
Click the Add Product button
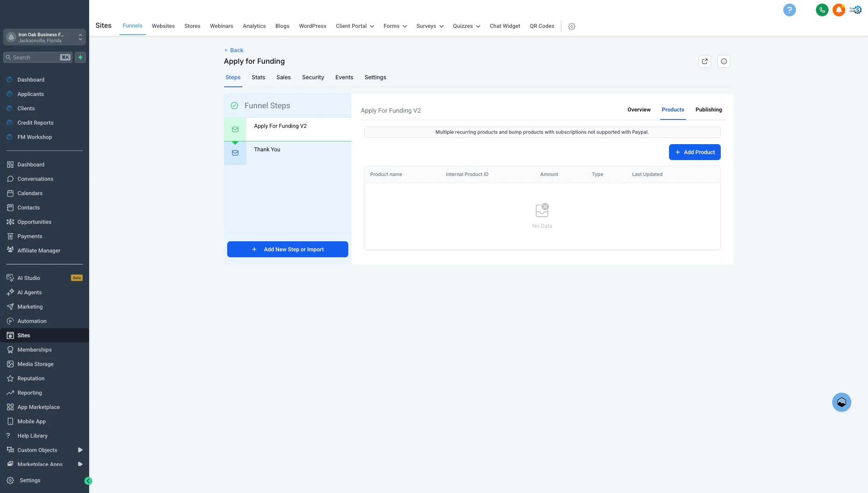(x=694, y=152)
